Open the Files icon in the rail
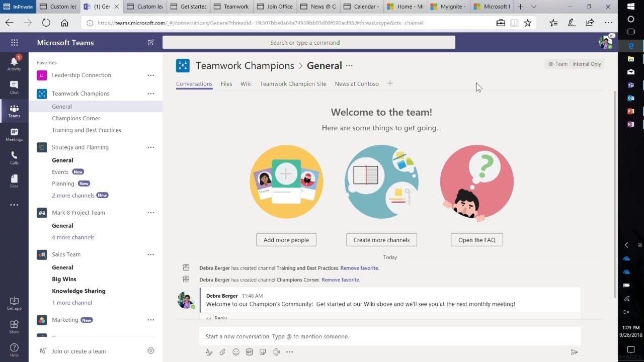644x362 pixels. point(14,182)
